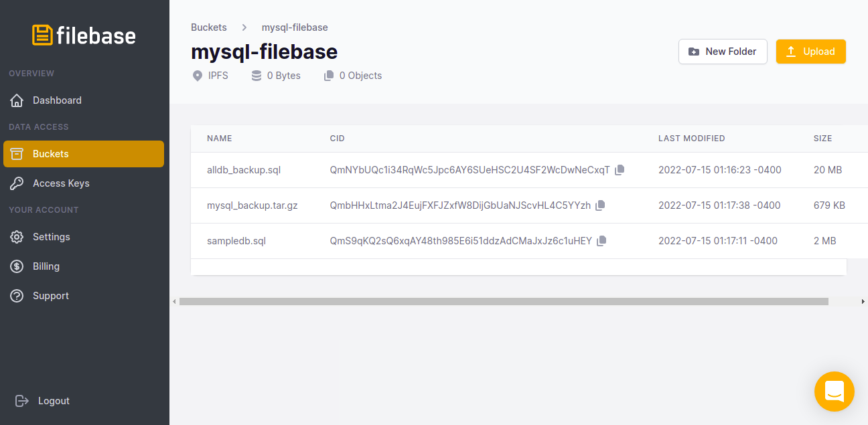This screenshot has height=425, width=868.
Task: Click the Access Keys key icon
Action: coord(17,183)
